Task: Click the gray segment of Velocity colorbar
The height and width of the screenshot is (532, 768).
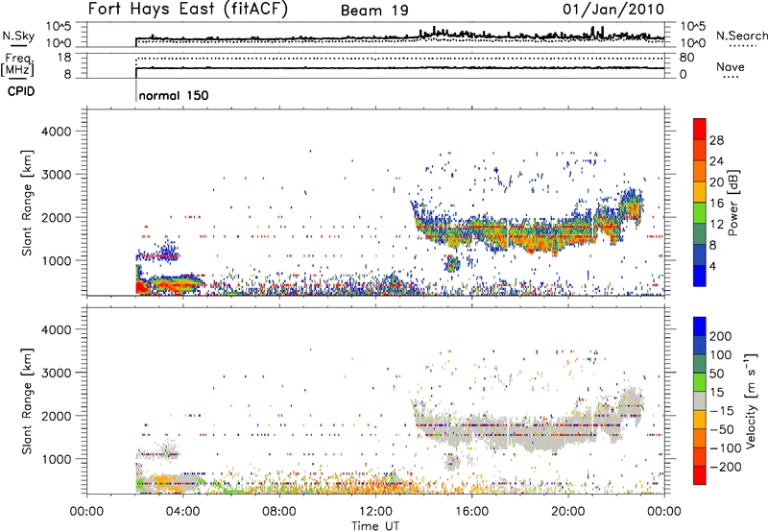Action: [700, 401]
